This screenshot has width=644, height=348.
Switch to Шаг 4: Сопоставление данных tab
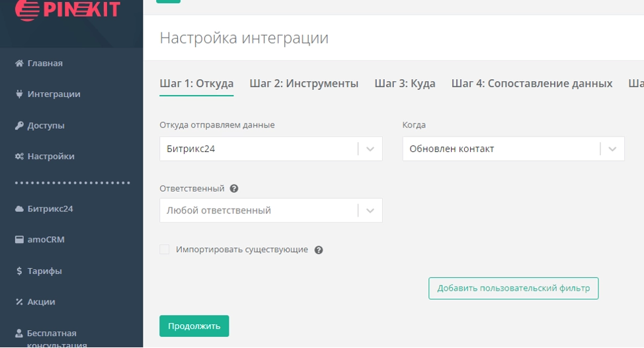click(532, 84)
